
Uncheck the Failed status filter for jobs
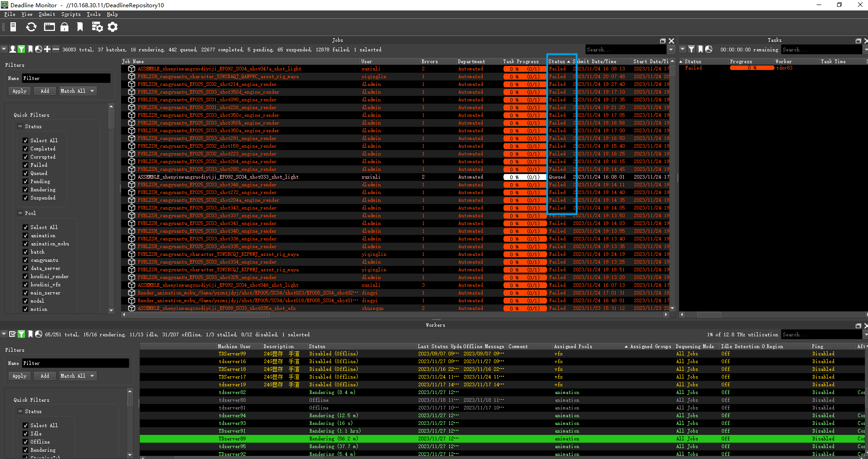click(x=25, y=165)
